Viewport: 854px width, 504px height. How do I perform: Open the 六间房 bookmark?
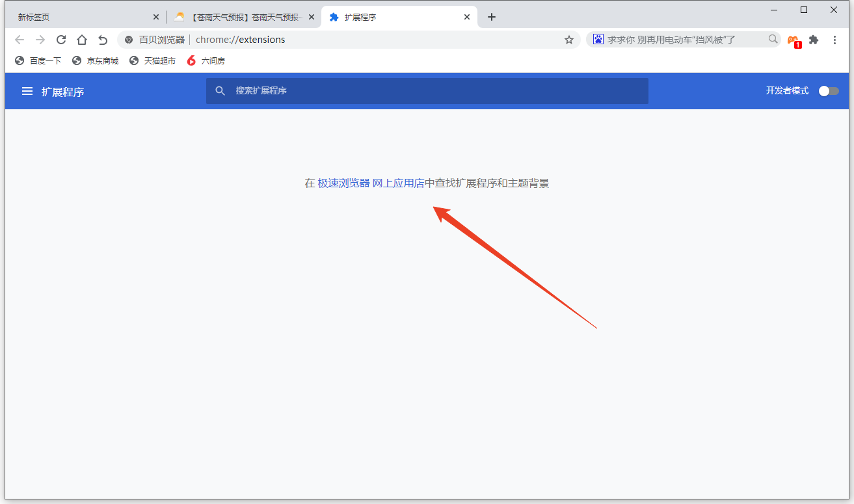pos(206,60)
